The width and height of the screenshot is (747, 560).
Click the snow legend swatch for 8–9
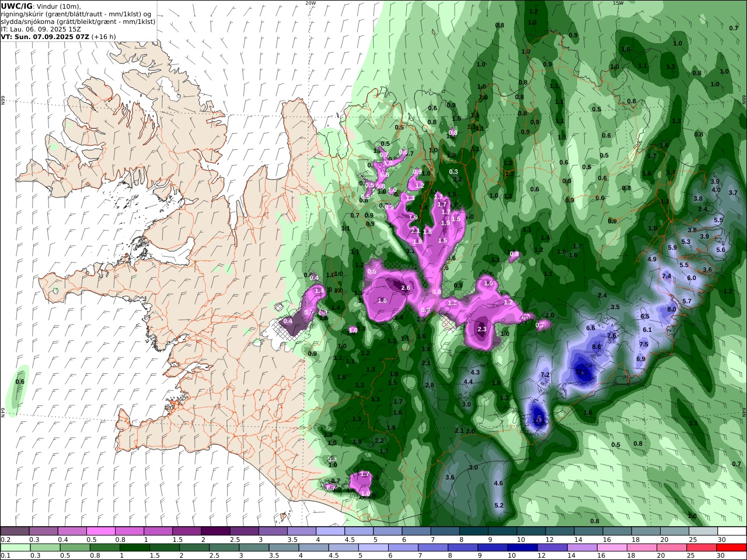pyautogui.click(x=473, y=531)
